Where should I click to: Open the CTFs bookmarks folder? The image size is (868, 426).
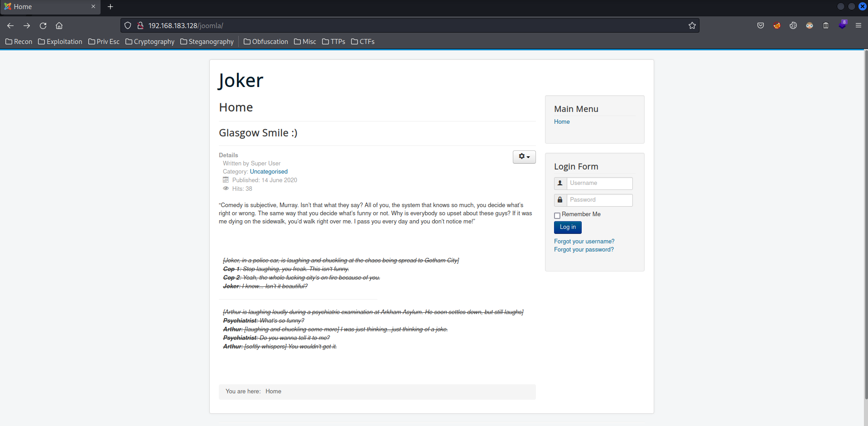pos(363,42)
